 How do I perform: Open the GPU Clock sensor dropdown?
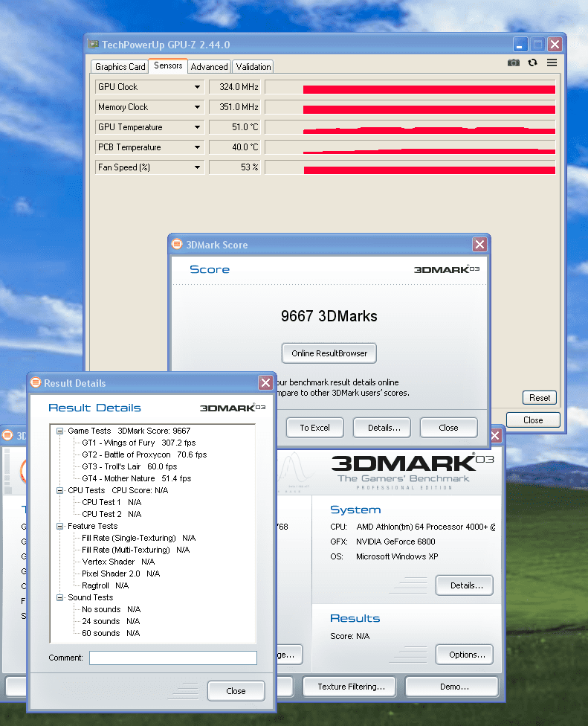coord(197,87)
